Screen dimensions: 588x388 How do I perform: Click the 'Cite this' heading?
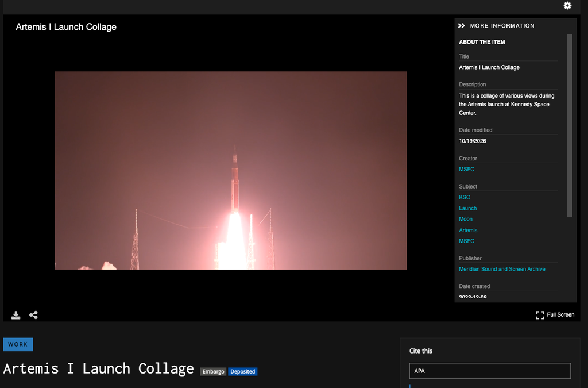421,351
